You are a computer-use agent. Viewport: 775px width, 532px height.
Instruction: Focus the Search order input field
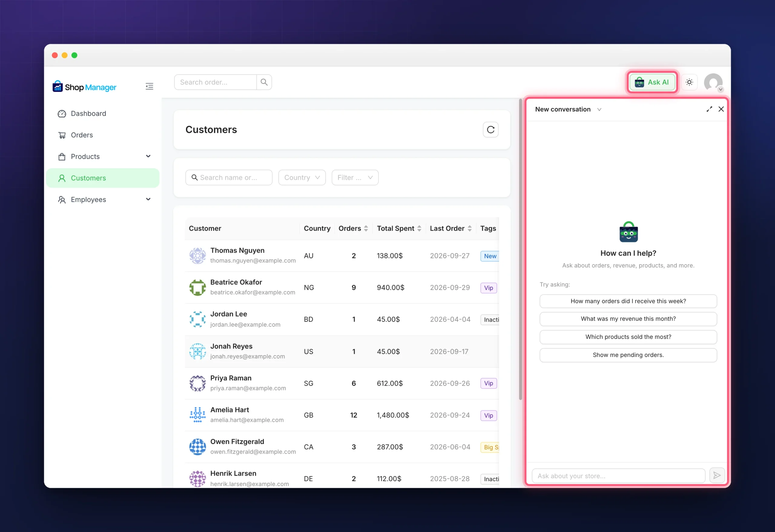[216, 82]
